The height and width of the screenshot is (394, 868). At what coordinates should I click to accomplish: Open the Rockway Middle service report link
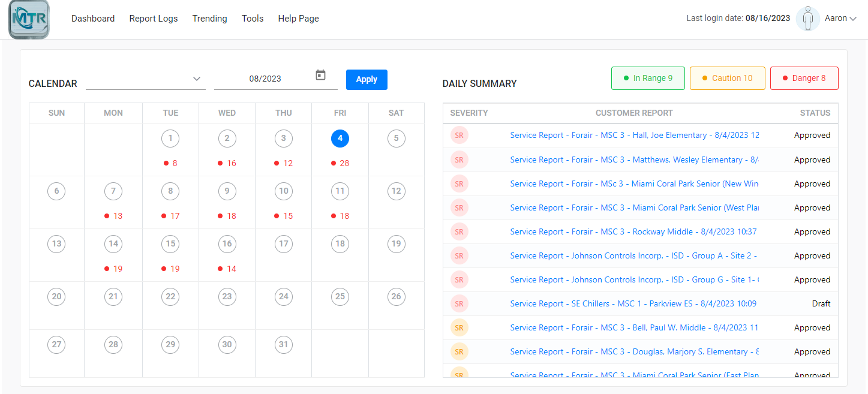point(633,231)
